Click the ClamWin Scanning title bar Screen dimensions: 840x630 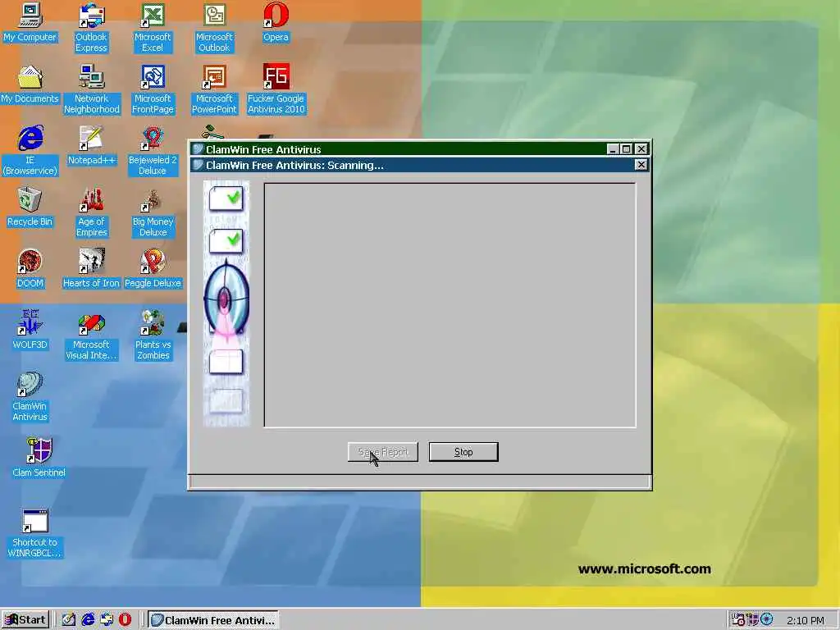click(x=420, y=165)
